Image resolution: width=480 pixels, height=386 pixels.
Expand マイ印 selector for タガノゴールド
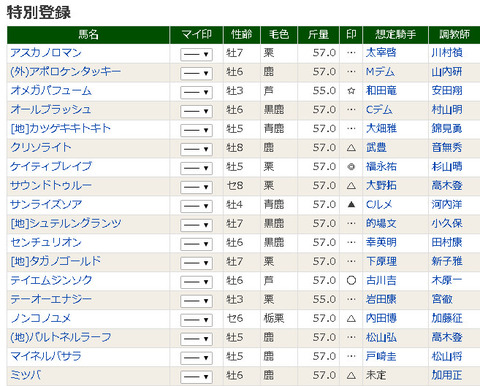point(196,263)
